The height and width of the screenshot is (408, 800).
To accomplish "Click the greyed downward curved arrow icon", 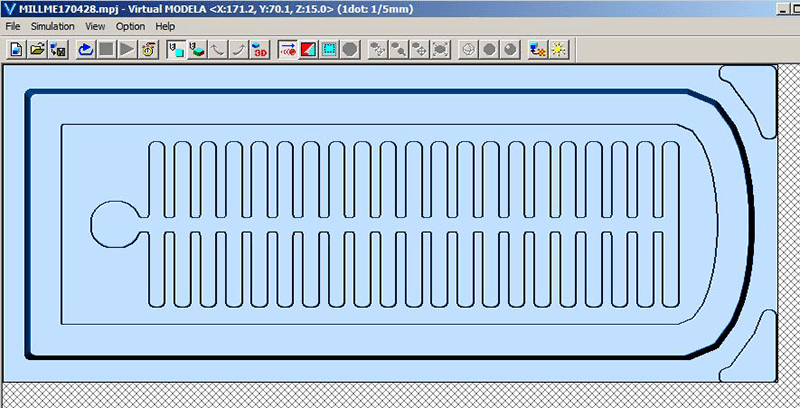I will [x=218, y=49].
